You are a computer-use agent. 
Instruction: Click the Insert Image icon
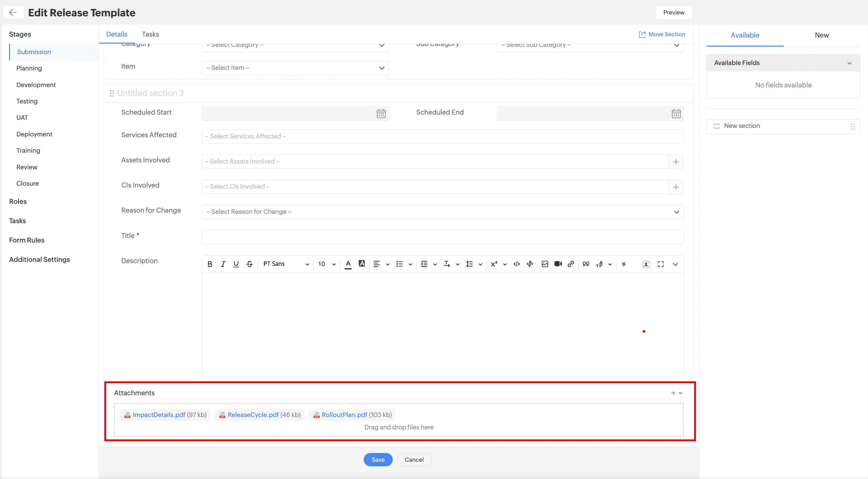click(544, 264)
